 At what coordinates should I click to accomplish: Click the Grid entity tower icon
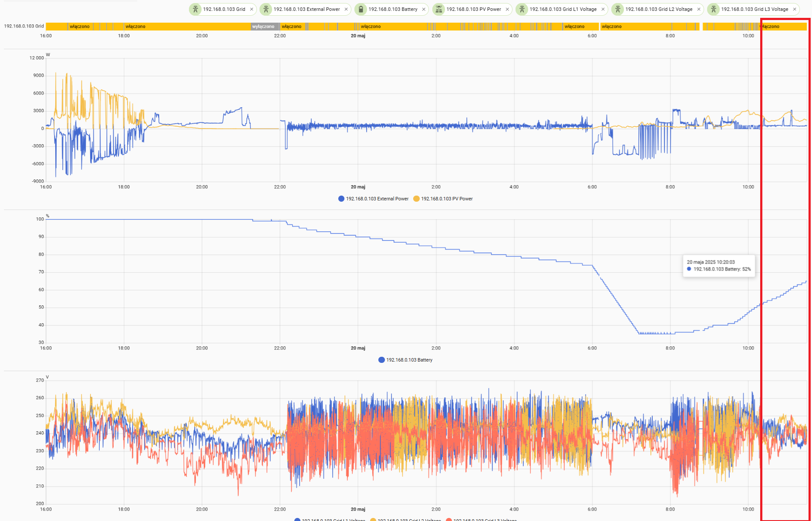pyautogui.click(x=195, y=9)
